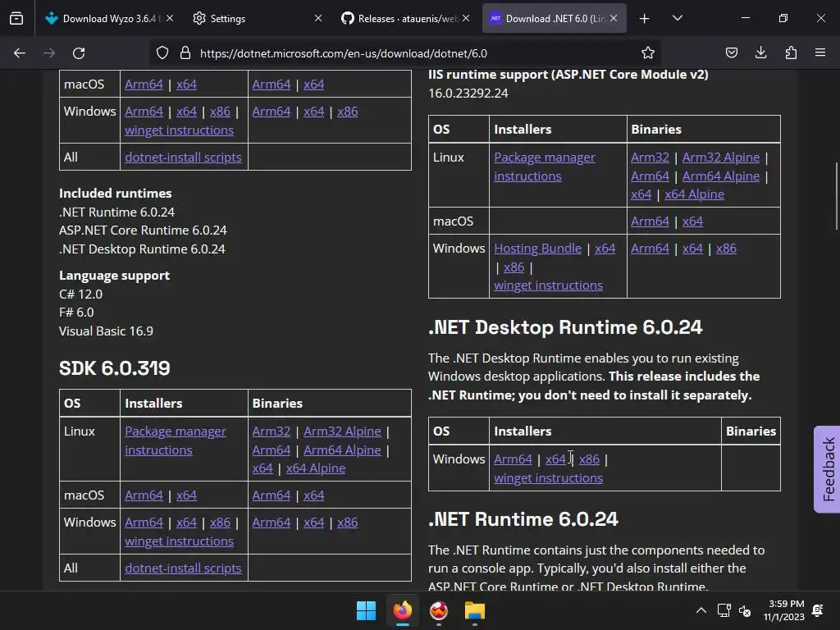This screenshot has width=840, height=630.
Task: Open muted volume tray icon
Action: point(745,610)
